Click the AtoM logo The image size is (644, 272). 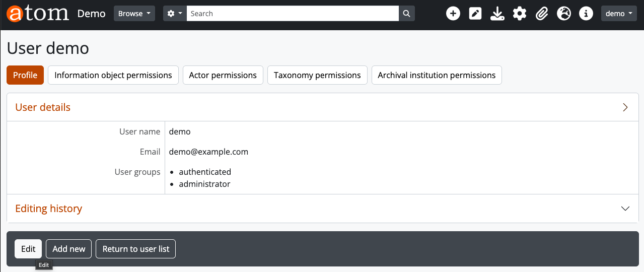tap(38, 14)
